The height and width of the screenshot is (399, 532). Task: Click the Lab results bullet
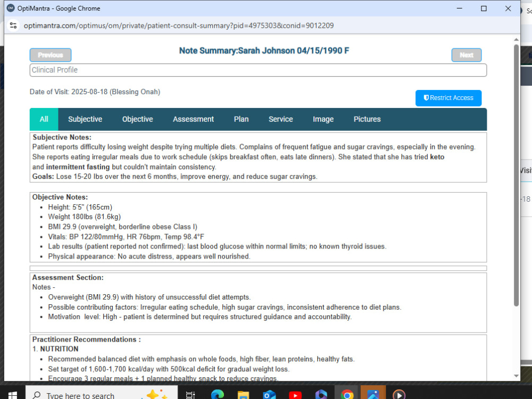coord(217,246)
